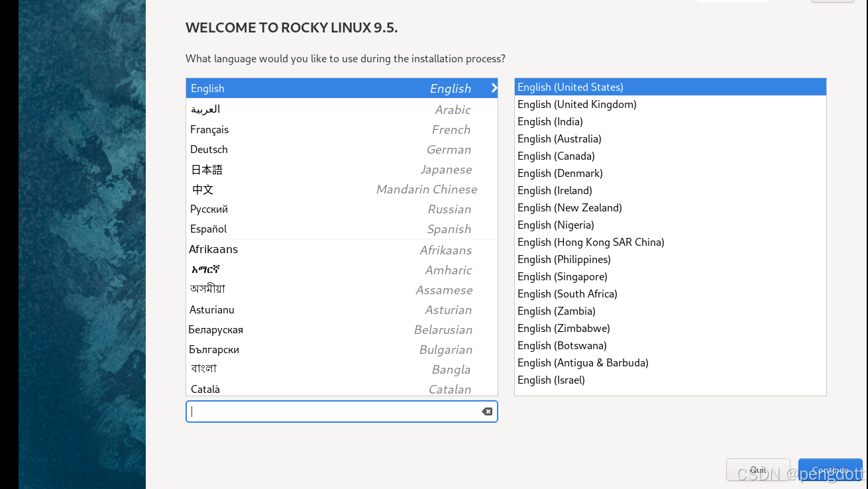Choose English (South Africa) locale
The image size is (868, 489).
point(671,294)
